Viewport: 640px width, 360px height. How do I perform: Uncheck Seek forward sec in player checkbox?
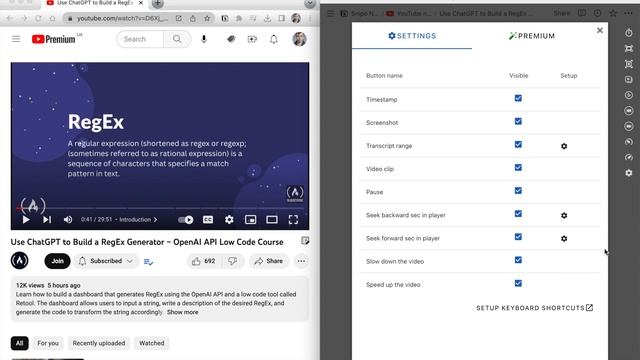click(x=518, y=237)
